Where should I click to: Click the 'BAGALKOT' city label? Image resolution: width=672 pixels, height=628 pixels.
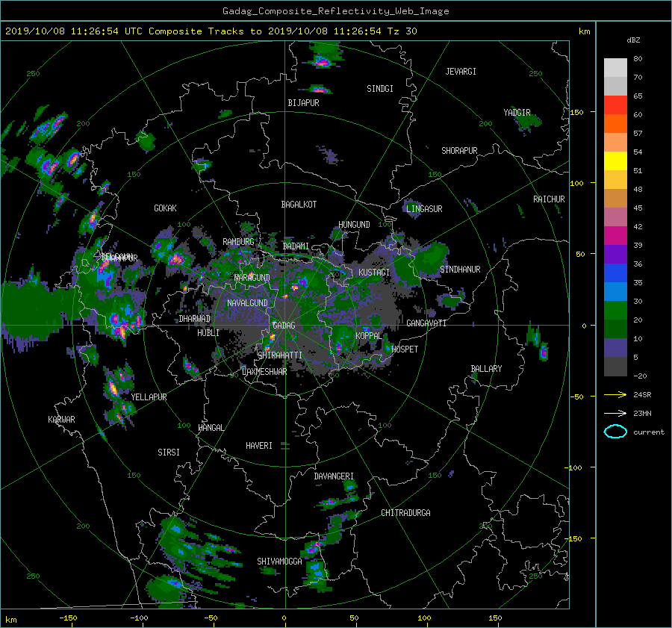pos(299,205)
